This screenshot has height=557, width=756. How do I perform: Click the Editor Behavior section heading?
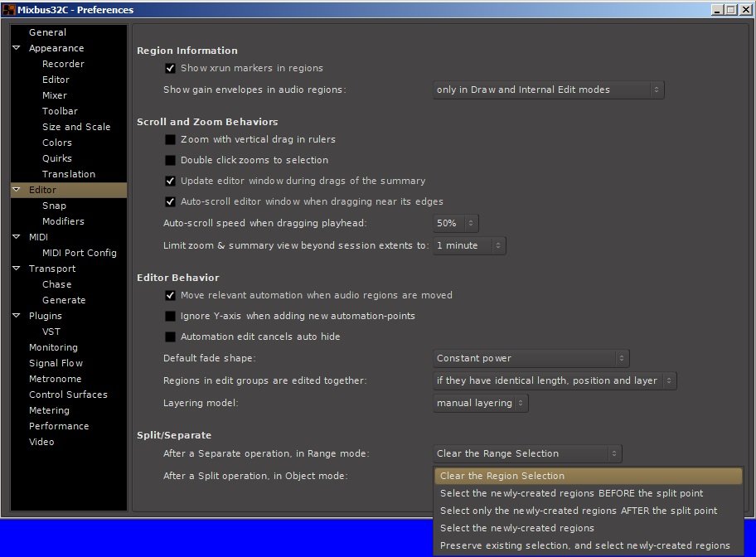pos(178,278)
